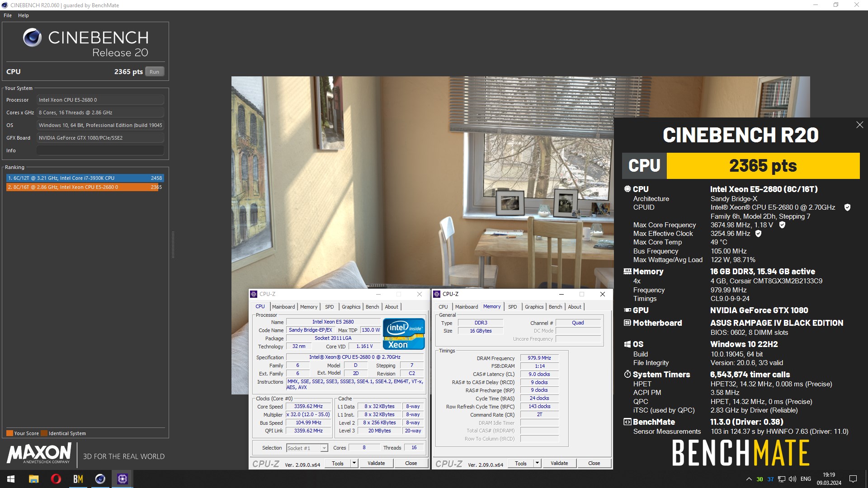Expand Tools dropdown arrow in left CPU-Z
Image resolution: width=868 pixels, height=488 pixels.
click(x=354, y=464)
